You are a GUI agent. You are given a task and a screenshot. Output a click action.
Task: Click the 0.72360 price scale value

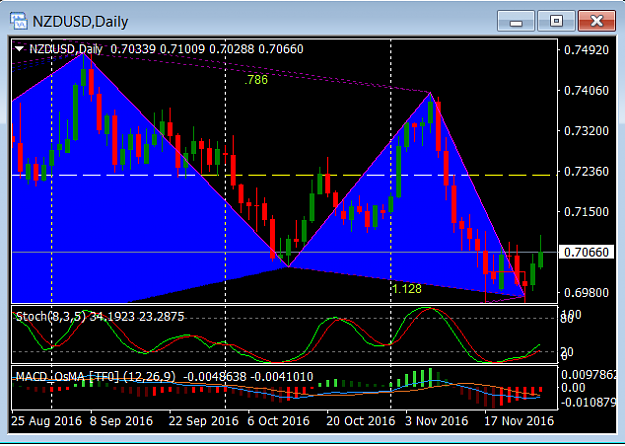(x=586, y=172)
